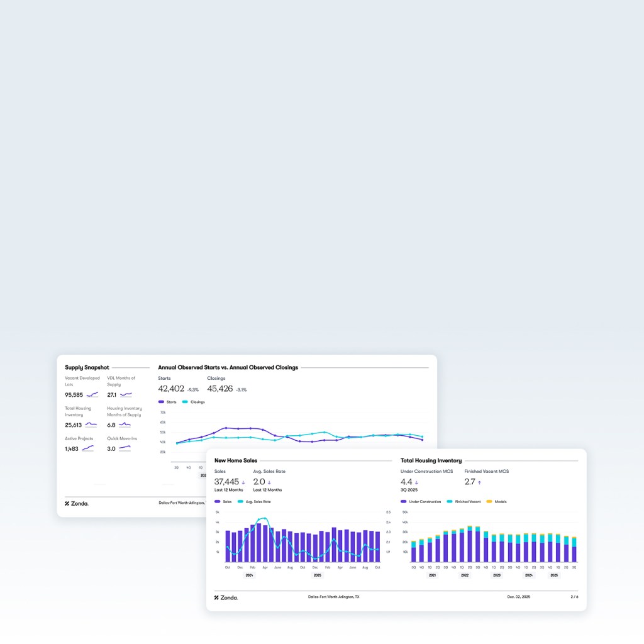The width and height of the screenshot is (644, 644).
Task: Click the Quick Move-ins sparkline beside 3.0
Action: (x=125, y=448)
